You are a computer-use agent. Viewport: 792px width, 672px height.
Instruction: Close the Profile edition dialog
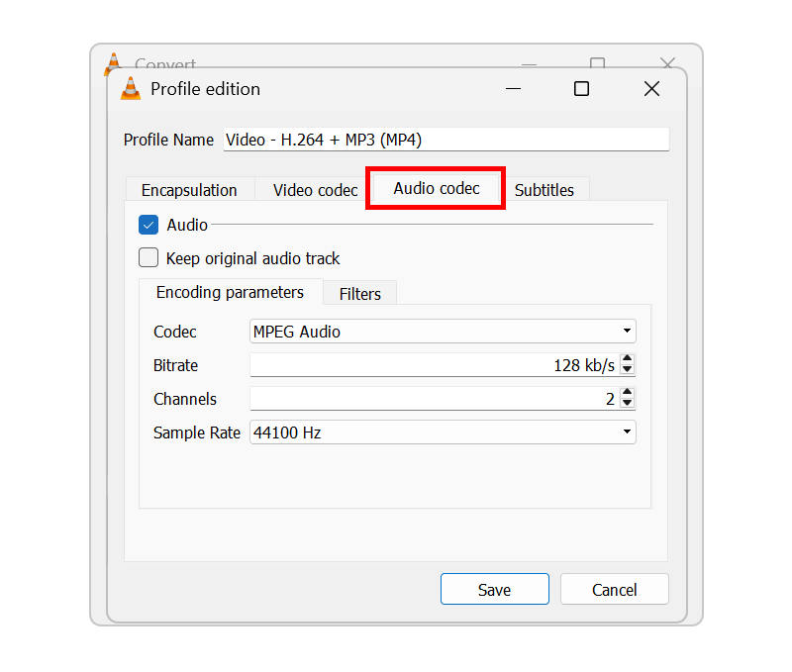[652, 89]
